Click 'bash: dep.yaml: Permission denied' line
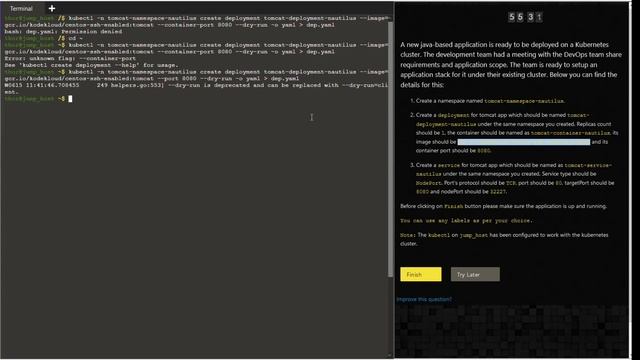640x360 pixels. click(63, 31)
